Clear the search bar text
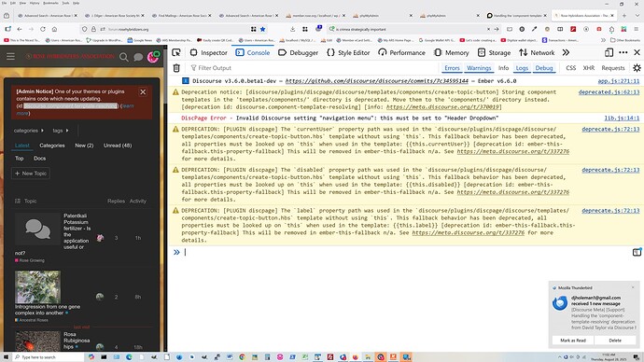Image resolution: width=644 pixels, height=362 pixels. point(488,29)
